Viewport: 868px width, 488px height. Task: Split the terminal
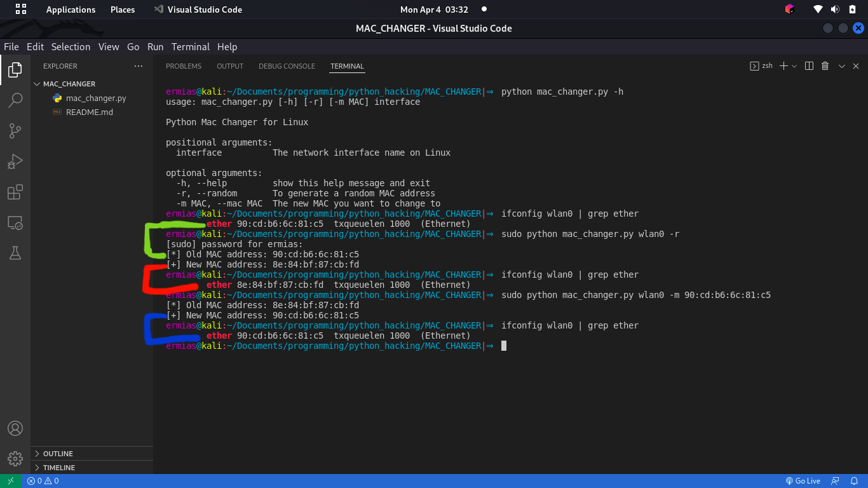(809, 66)
